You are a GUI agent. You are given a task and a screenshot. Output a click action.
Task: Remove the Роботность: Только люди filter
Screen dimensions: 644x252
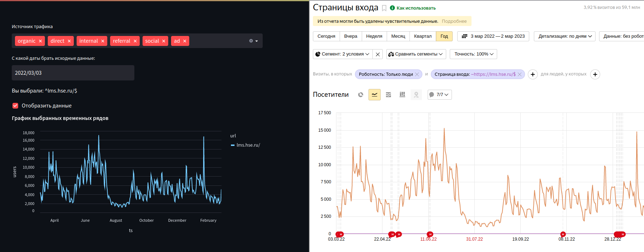[x=417, y=74]
